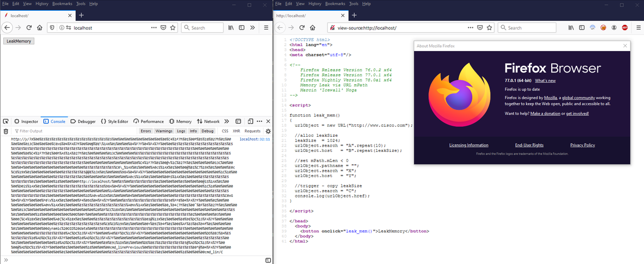
Task: Expand toolbar overflow in left window
Action: [253, 27]
